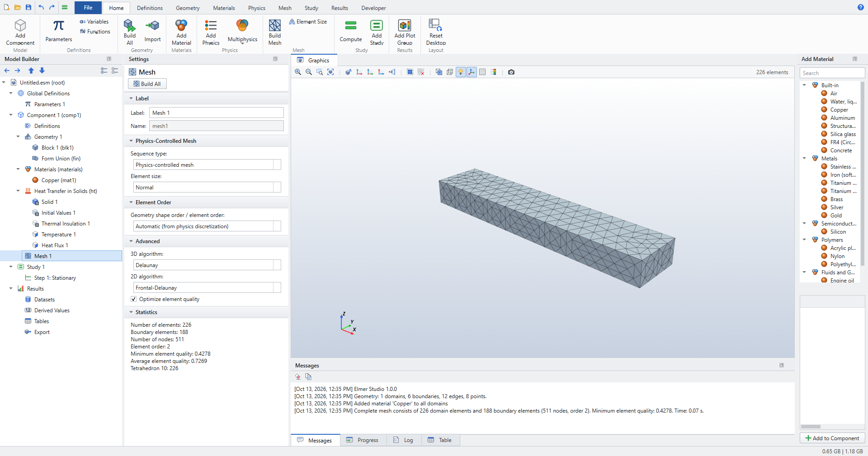Activate the Zoom Box tool
Image resolution: width=868 pixels, height=456 pixels.
(x=320, y=72)
